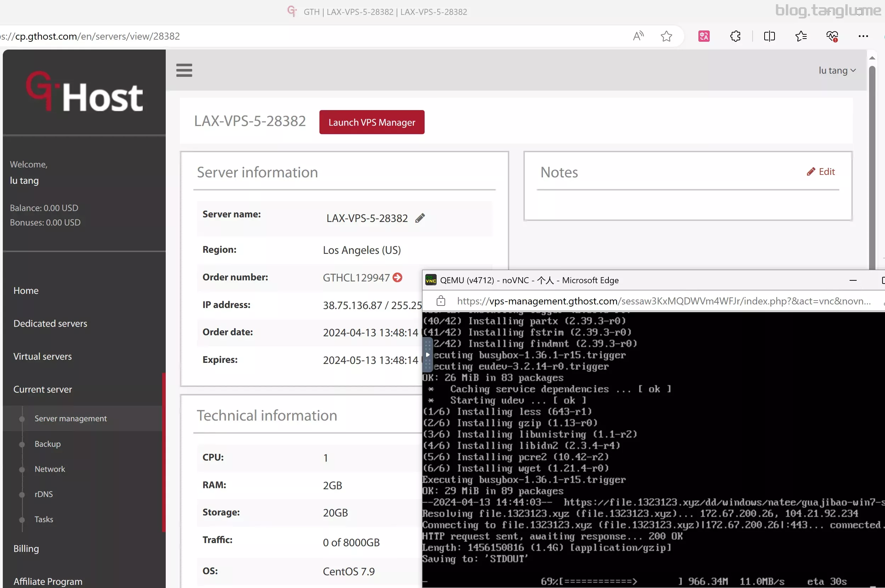The image size is (885, 588).
Task: Open the Read aloud icon
Action: point(638,36)
